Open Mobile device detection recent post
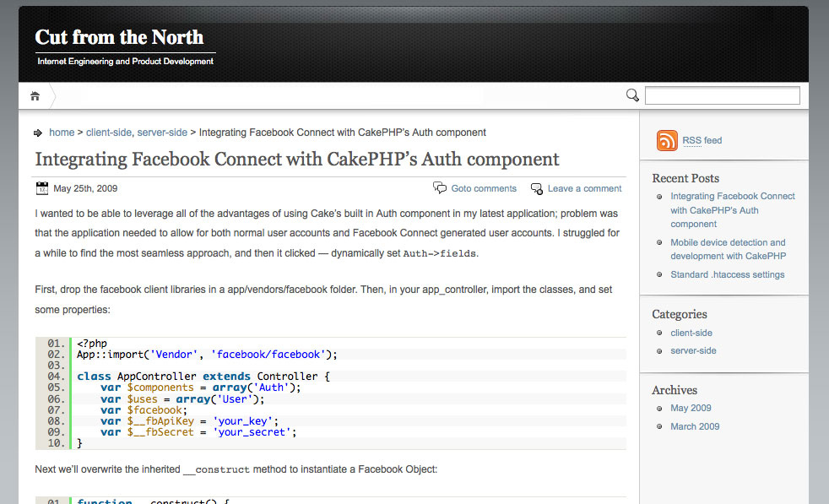Screen dimensions: 829x504 (x=728, y=249)
